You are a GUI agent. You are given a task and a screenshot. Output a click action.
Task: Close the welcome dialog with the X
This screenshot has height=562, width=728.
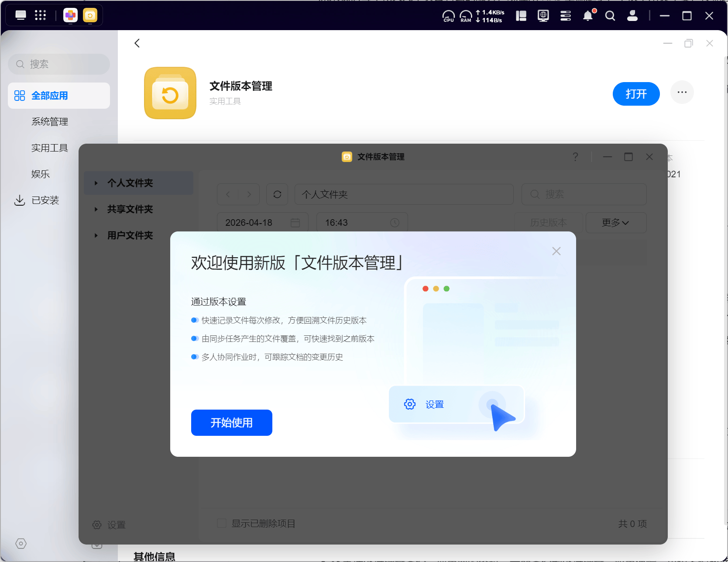tap(556, 251)
